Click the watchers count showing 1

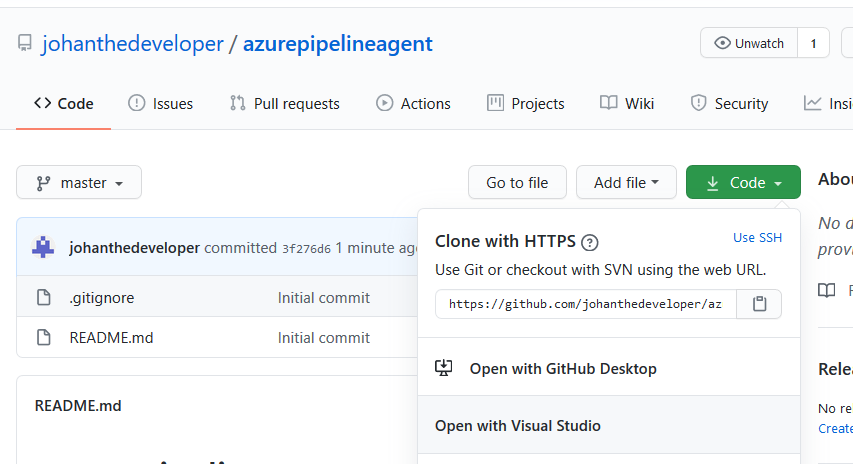tap(813, 43)
